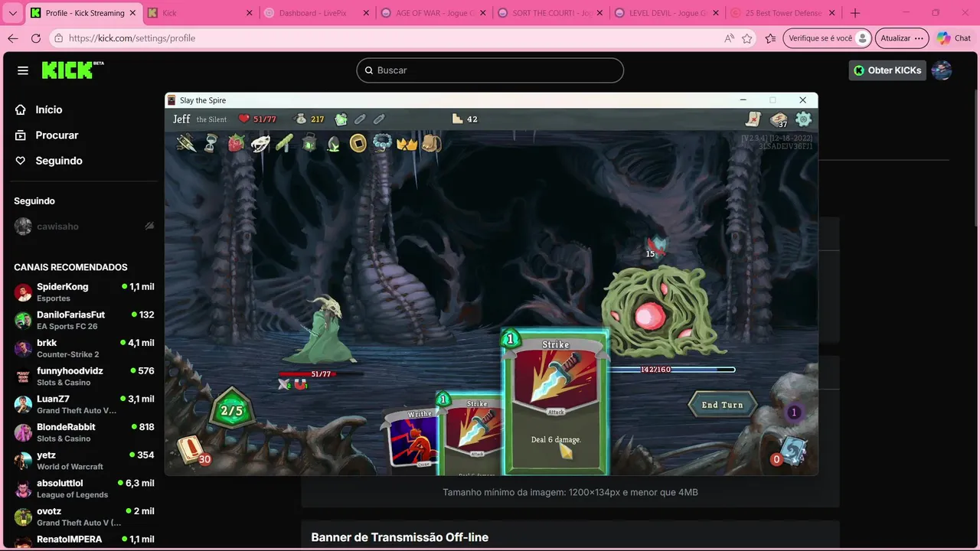Open DaniloFariasFut recommended channel
980x551 pixels.
pos(83,320)
